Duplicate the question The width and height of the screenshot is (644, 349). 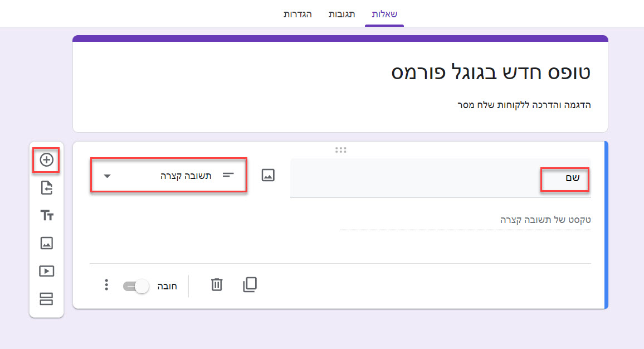[250, 284]
